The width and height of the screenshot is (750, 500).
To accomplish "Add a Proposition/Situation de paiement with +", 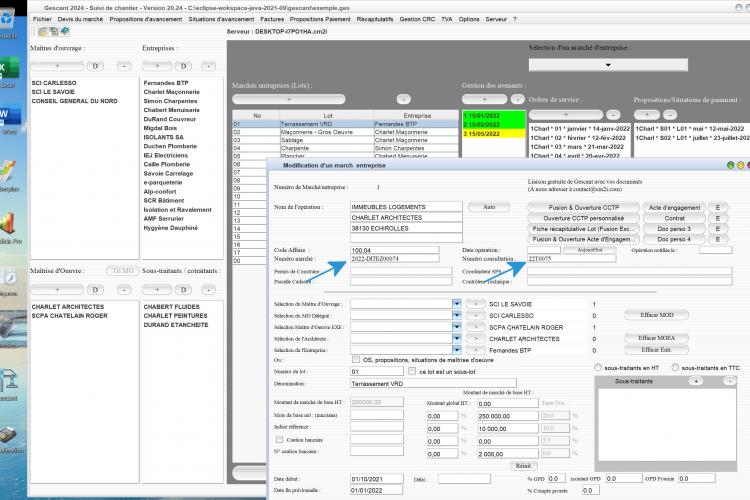I will [647, 115].
